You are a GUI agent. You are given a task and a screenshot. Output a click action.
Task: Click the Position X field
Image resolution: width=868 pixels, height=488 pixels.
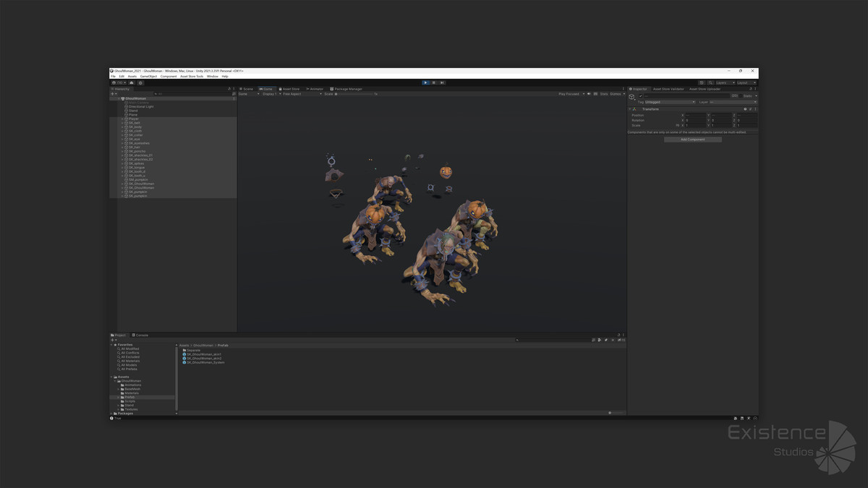pos(695,115)
